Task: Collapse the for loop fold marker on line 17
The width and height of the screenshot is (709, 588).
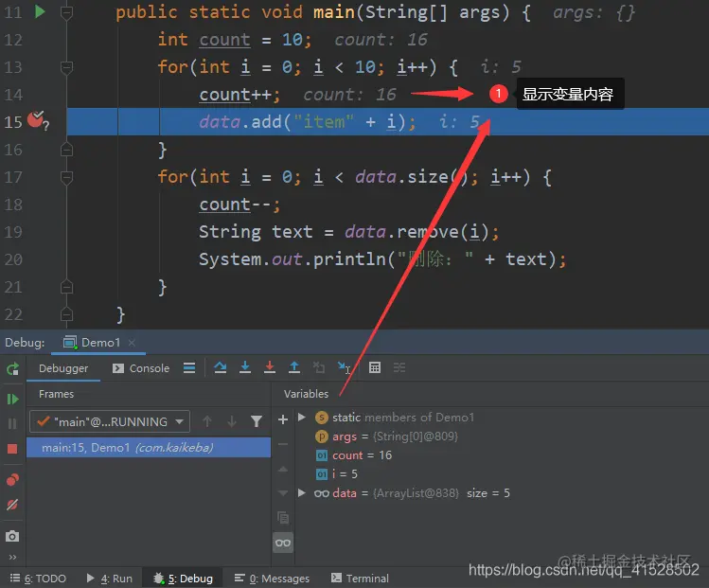Action: [x=66, y=177]
